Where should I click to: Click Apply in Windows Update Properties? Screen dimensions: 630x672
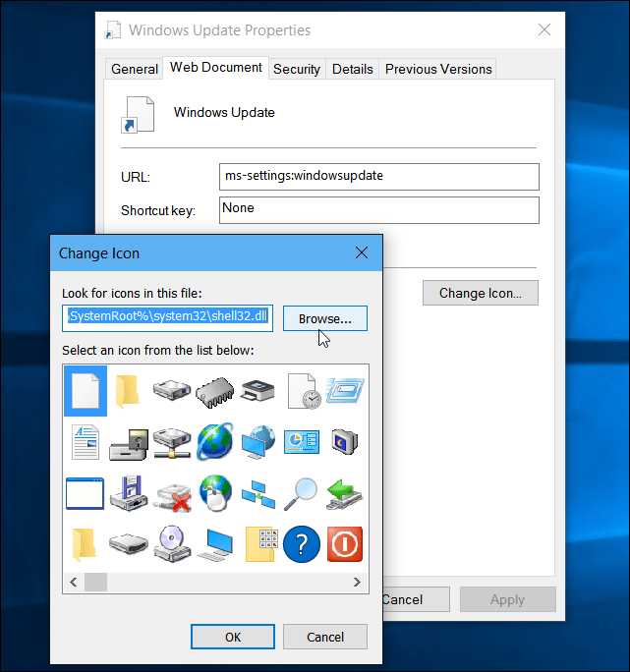(508, 599)
